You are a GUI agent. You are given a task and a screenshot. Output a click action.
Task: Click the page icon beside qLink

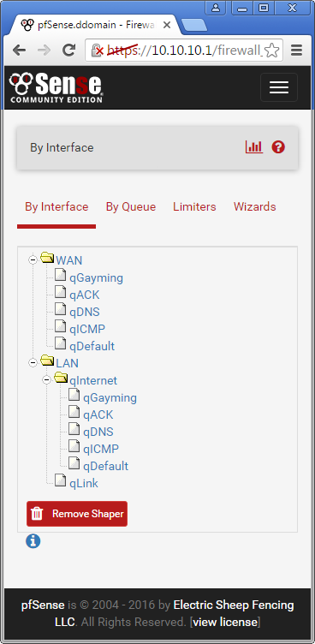click(61, 480)
